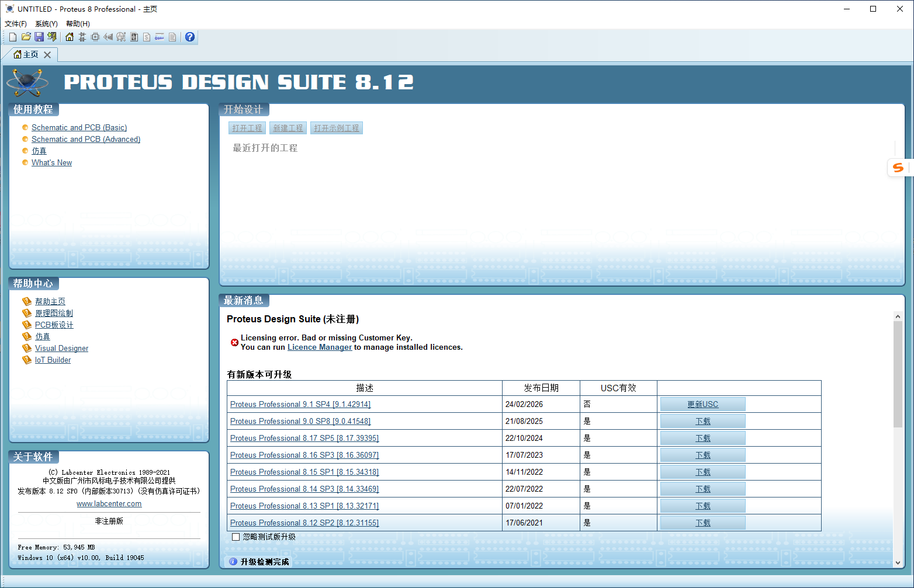Save the project using the floppy disk icon
This screenshot has height=588, width=914.
[39, 37]
